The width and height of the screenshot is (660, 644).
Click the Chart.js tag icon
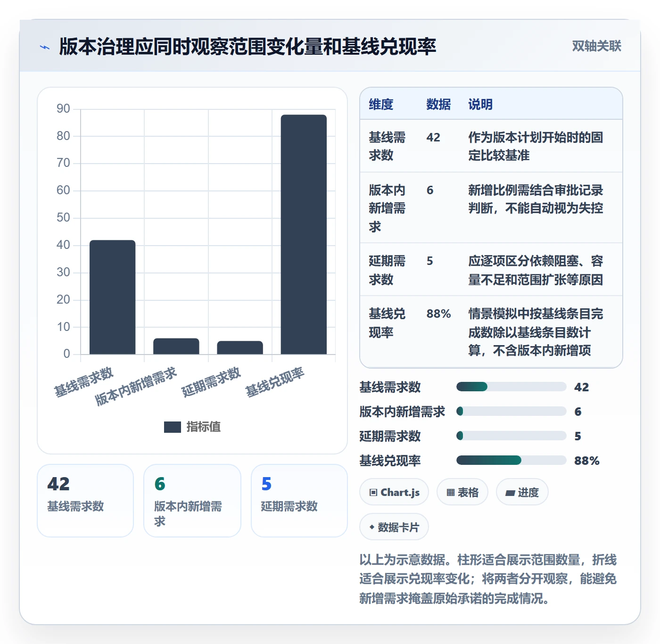(373, 493)
